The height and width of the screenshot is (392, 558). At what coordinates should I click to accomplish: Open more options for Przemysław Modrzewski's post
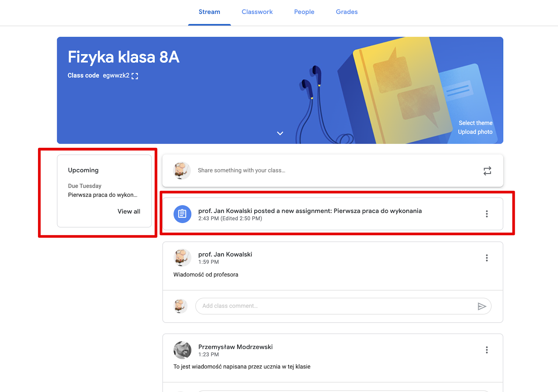click(487, 350)
